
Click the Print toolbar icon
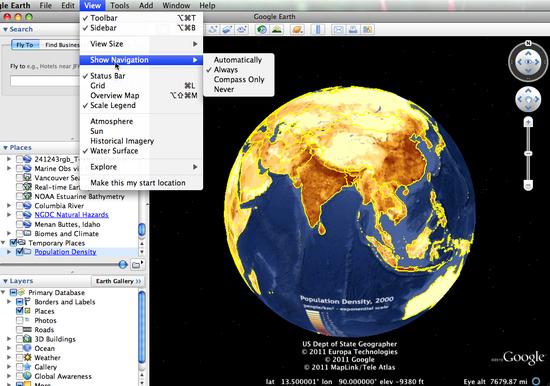tap(353, 29)
